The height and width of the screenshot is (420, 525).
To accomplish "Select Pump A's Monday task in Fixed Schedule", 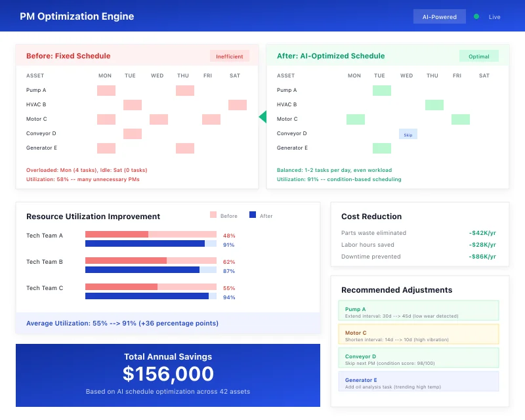I will pyautogui.click(x=106, y=91).
